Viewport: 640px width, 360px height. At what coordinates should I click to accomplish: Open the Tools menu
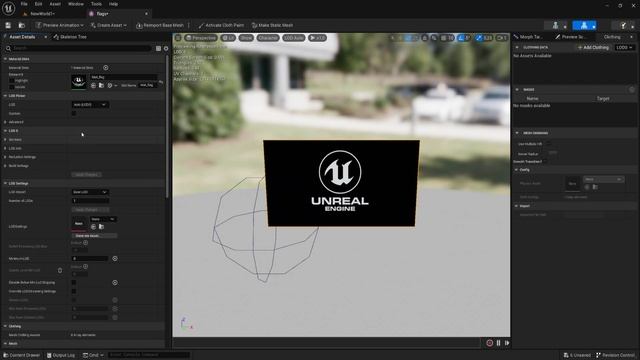coord(96,4)
